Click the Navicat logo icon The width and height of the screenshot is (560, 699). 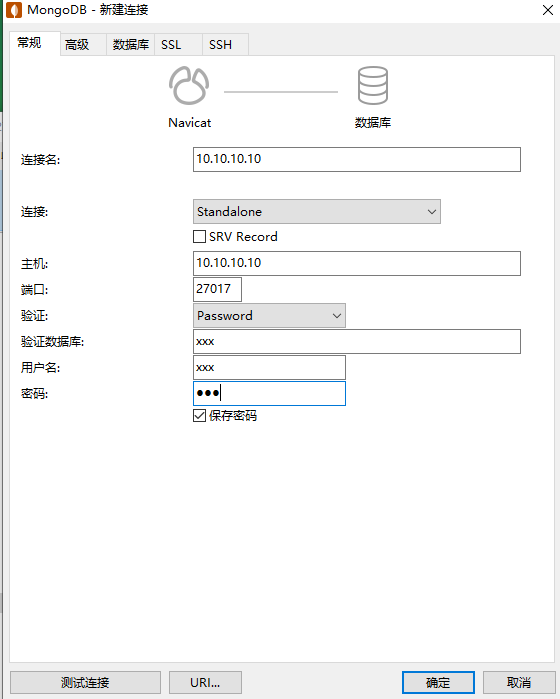click(189, 86)
